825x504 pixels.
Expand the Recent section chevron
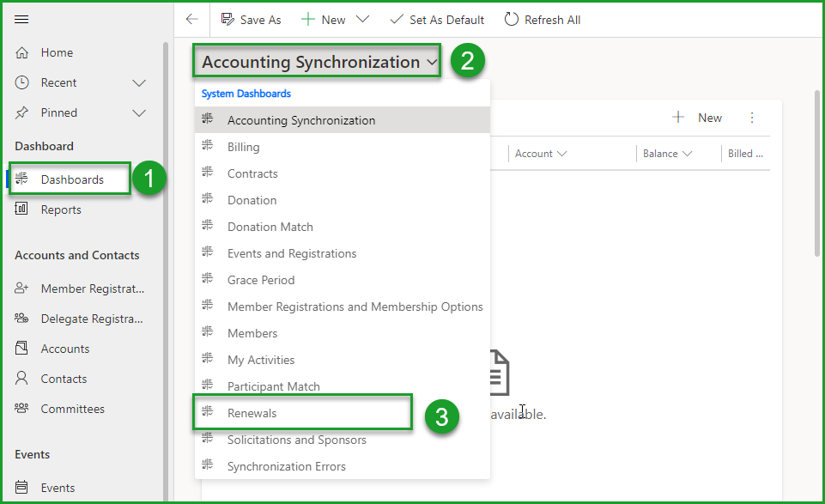(139, 82)
